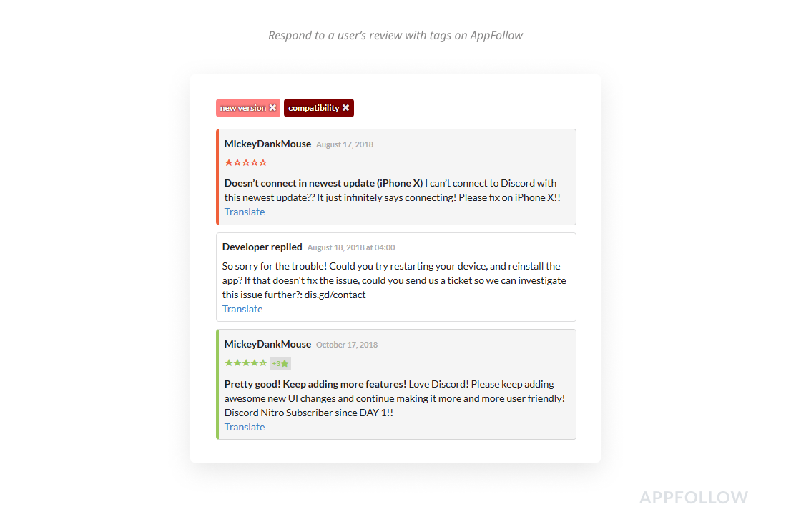Click the August 17, 2018 review date
791x532 pixels.
tap(345, 144)
